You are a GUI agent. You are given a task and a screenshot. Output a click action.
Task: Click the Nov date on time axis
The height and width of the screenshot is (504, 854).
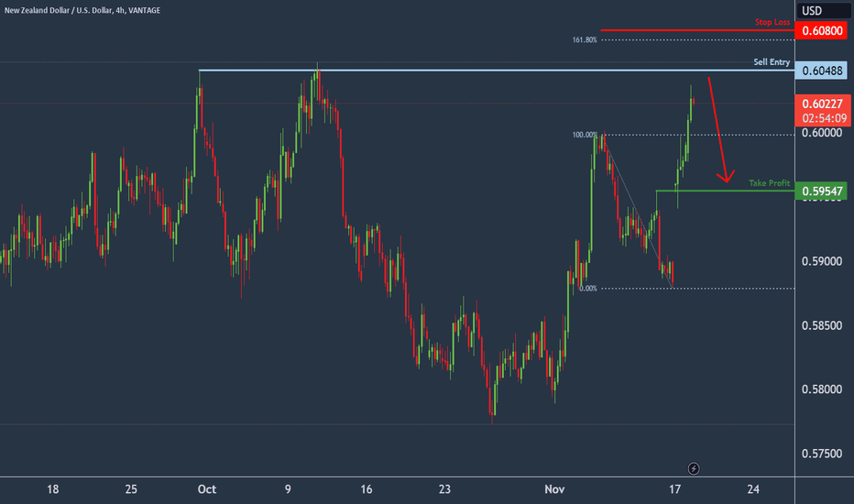coord(554,489)
